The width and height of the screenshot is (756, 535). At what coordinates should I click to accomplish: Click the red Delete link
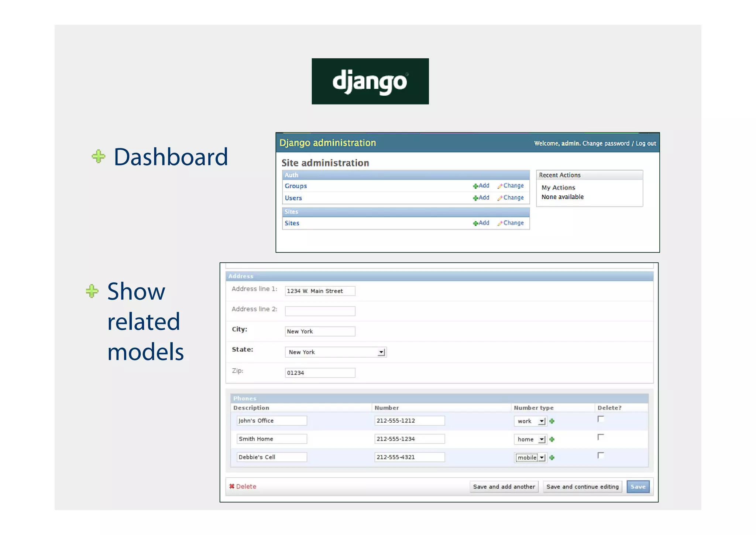(246, 486)
